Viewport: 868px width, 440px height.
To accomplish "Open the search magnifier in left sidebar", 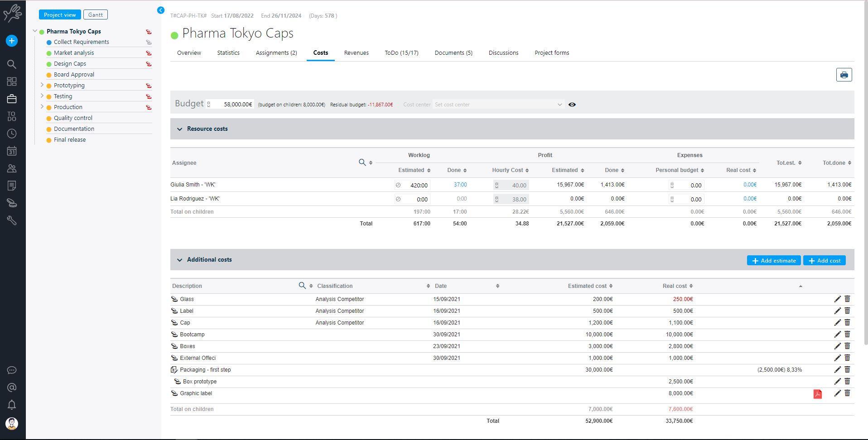I will 12,64.
